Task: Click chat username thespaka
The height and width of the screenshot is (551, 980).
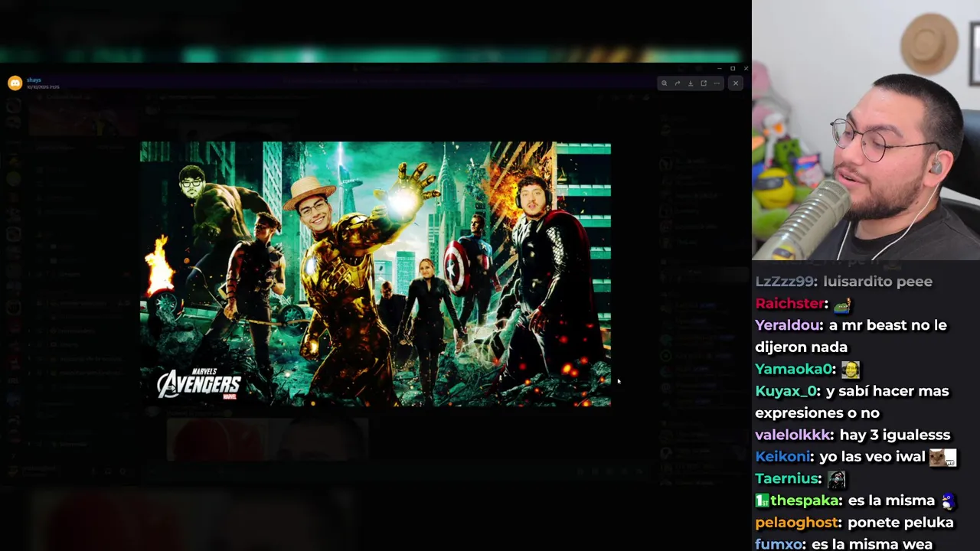Action: [804, 500]
